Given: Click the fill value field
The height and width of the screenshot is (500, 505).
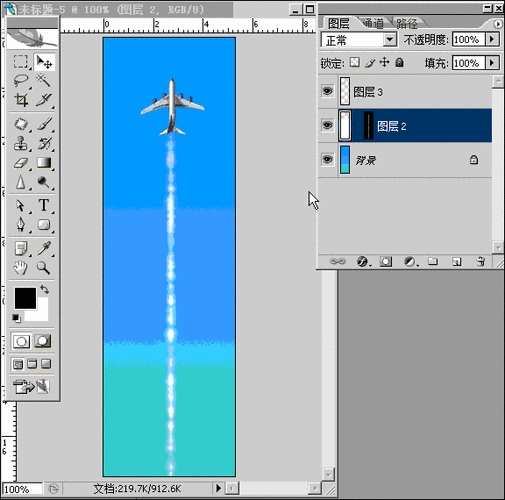Looking at the screenshot, I should click(468, 63).
